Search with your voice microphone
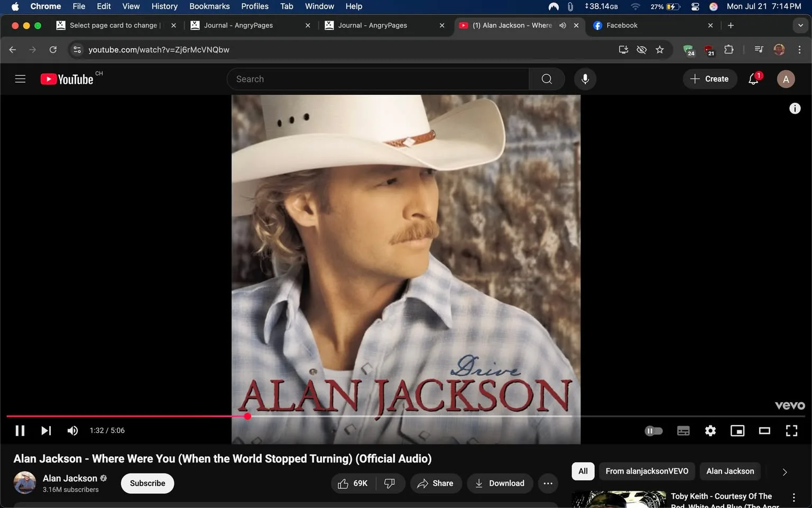This screenshot has height=508, width=812. click(585, 79)
